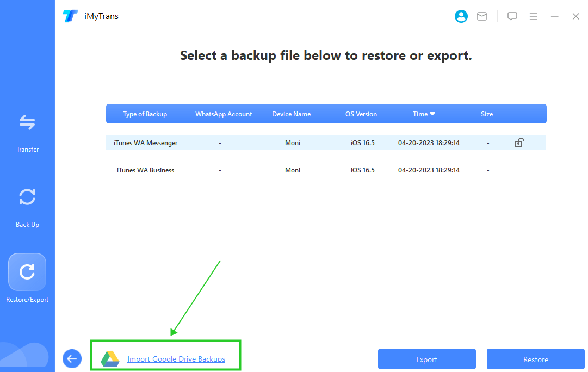Click Moni in the iTunes WA Messenger row
588x372 pixels.
pos(293,143)
